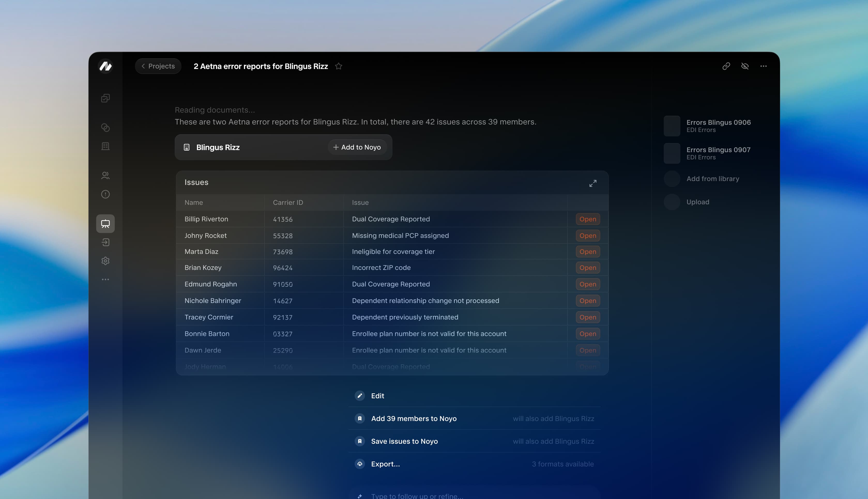Click the cloud icon beside Export
The width and height of the screenshot is (868, 499).
tap(360, 464)
